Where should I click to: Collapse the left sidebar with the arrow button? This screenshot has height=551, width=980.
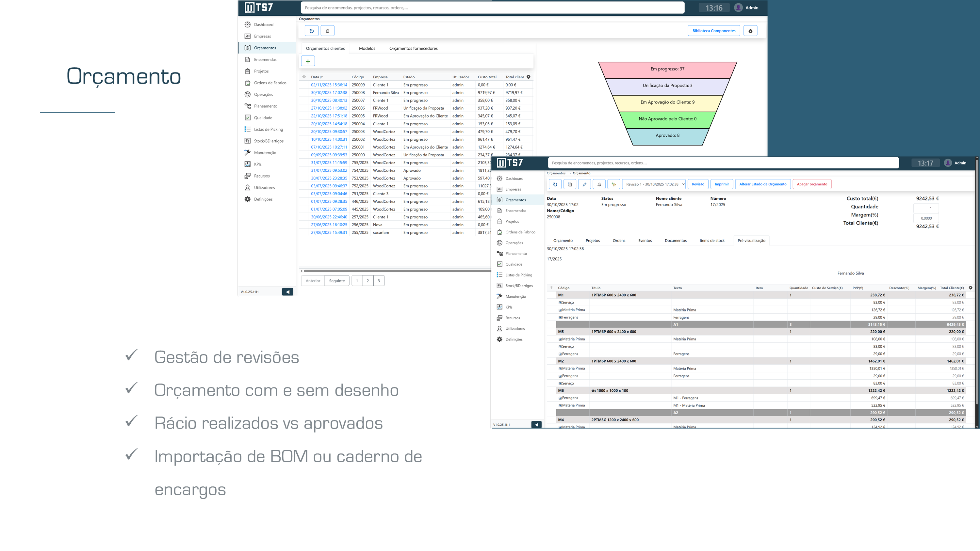tap(287, 292)
